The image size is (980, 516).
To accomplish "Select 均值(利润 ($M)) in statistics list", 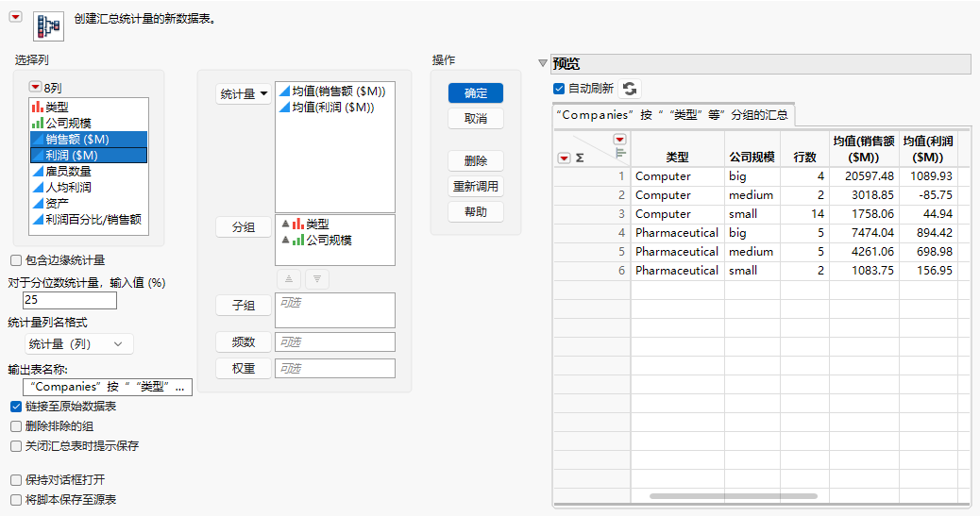I will point(327,108).
